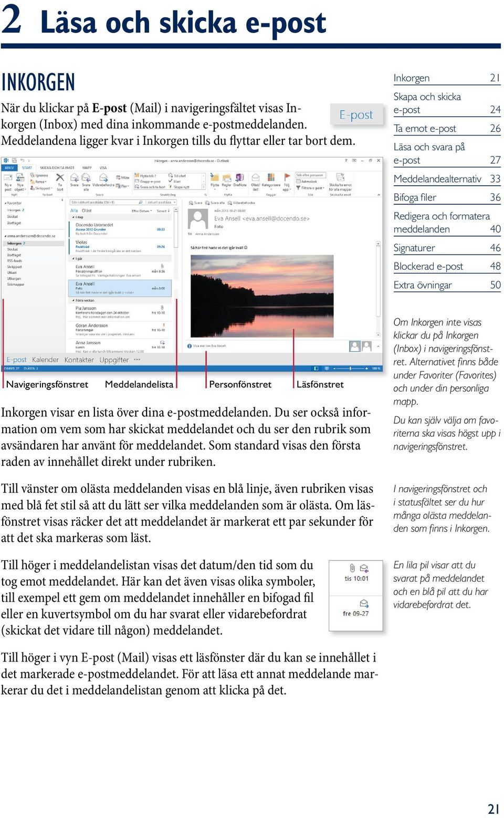Select the Flytta till quick step
The height and width of the screenshot is (818, 504).
click(146, 175)
